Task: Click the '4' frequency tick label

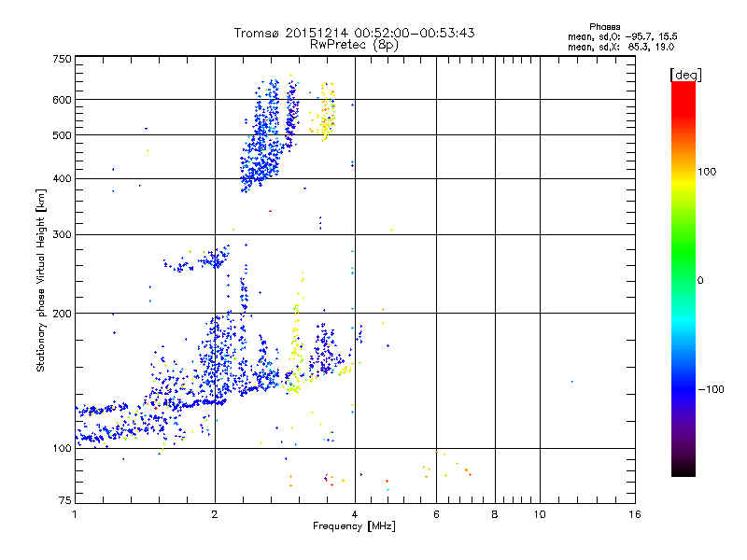Action: click(355, 514)
